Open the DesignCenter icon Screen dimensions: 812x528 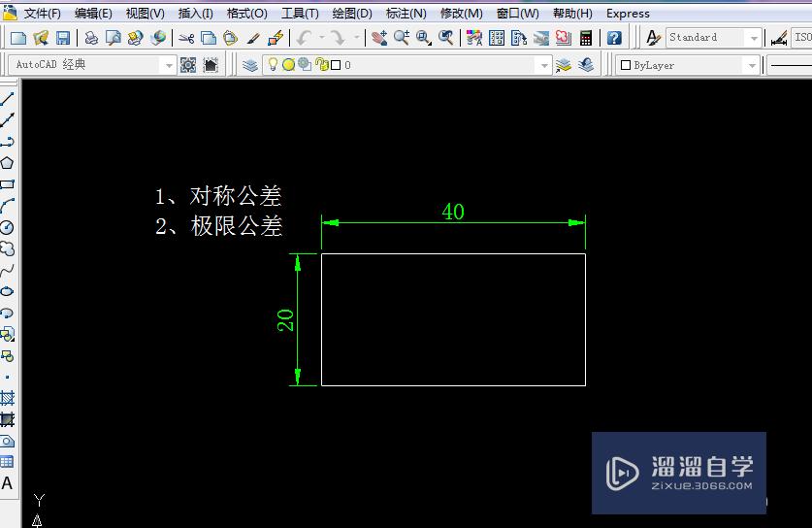coord(496,38)
